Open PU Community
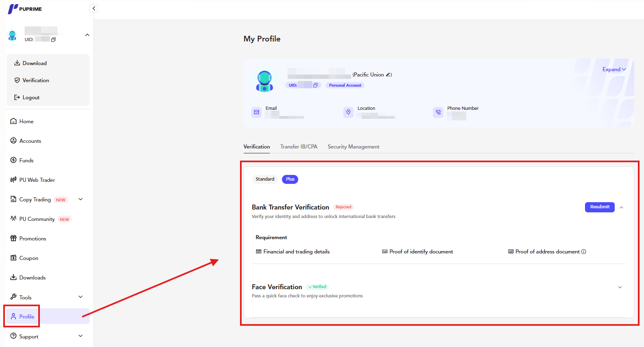 coord(37,219)
